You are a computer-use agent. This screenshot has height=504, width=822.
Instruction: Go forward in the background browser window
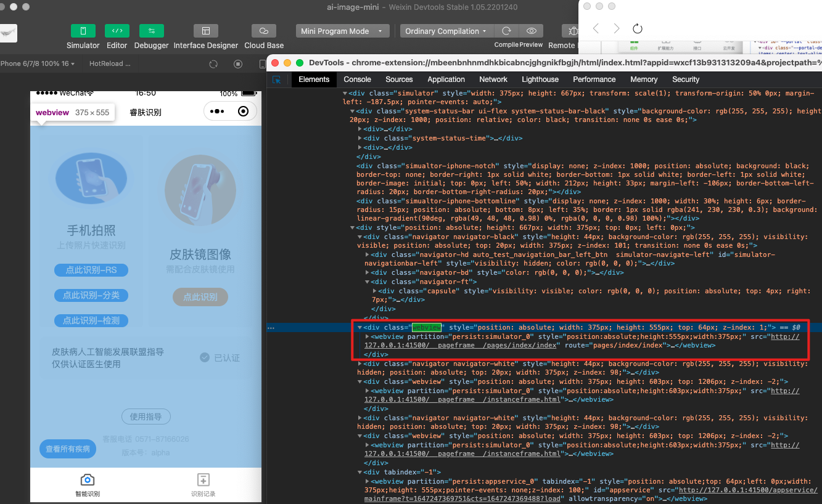click(617, 28)
